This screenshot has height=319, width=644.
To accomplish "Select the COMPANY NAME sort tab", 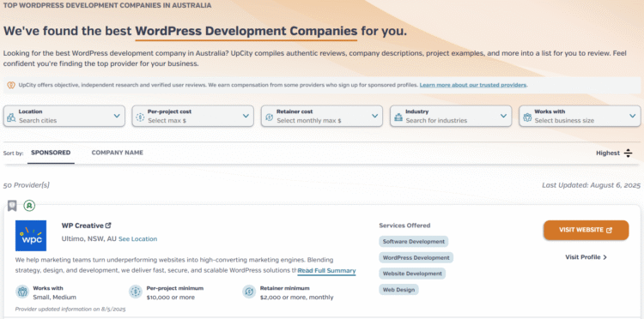I will click(118, 153).
